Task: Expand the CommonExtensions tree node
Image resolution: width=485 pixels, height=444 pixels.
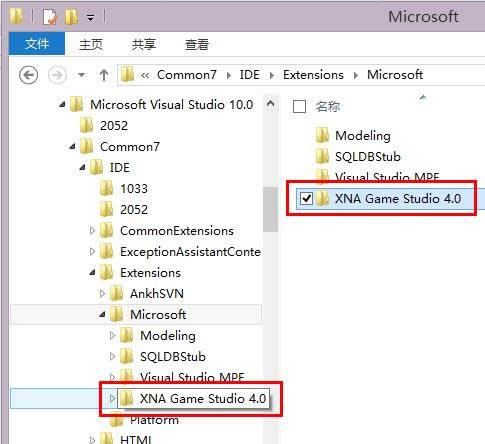Action: tap(92, 231)
